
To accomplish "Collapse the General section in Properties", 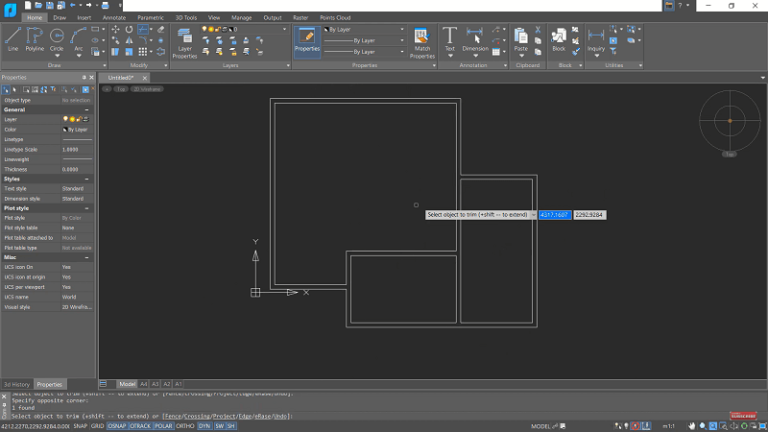I will pyautogui.click(x=87, y=109).
